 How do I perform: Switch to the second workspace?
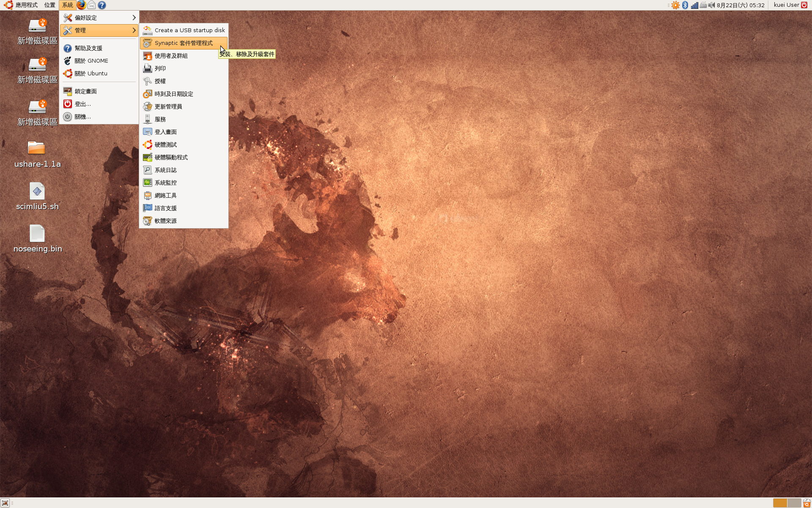pyautogui.click(x=794, y=503)
